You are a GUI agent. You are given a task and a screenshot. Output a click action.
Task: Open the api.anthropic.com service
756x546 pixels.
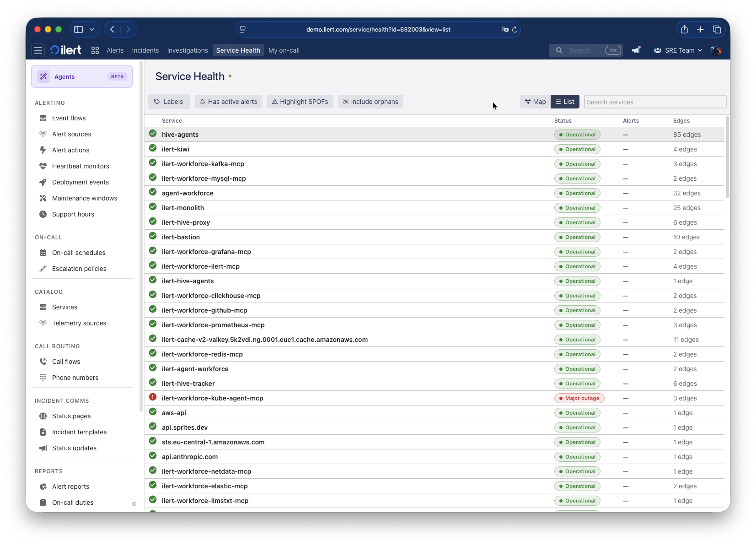tap(190, 457)
